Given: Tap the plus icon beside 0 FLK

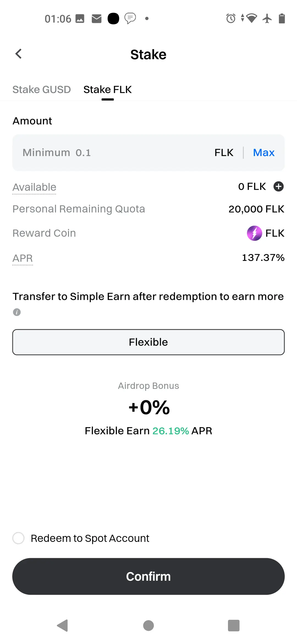Looking at the screenshot, I should click(x=279, y=187).
